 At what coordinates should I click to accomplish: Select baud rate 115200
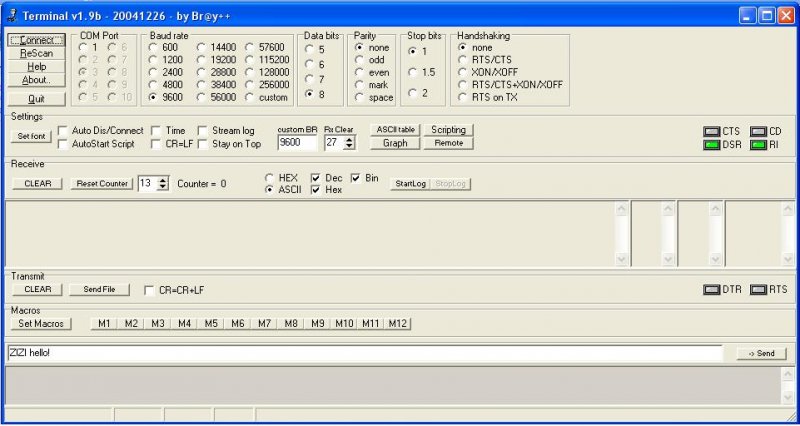[x=249, y=60]
